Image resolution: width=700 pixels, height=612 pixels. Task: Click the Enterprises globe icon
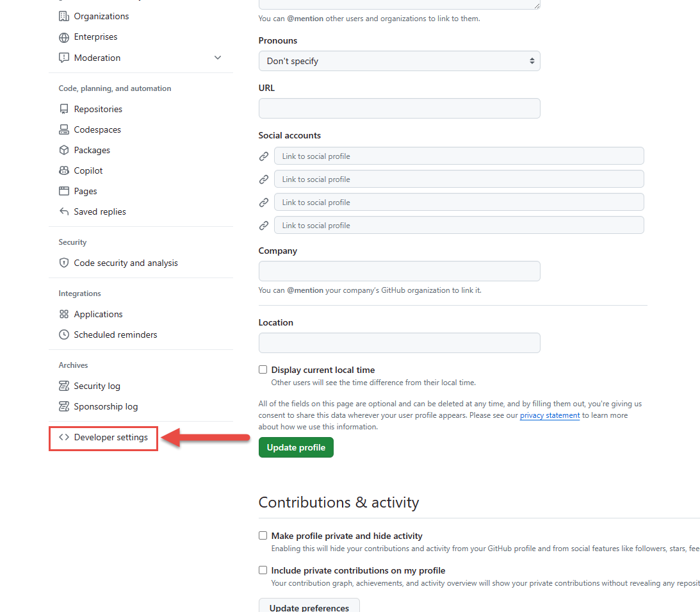63,37
